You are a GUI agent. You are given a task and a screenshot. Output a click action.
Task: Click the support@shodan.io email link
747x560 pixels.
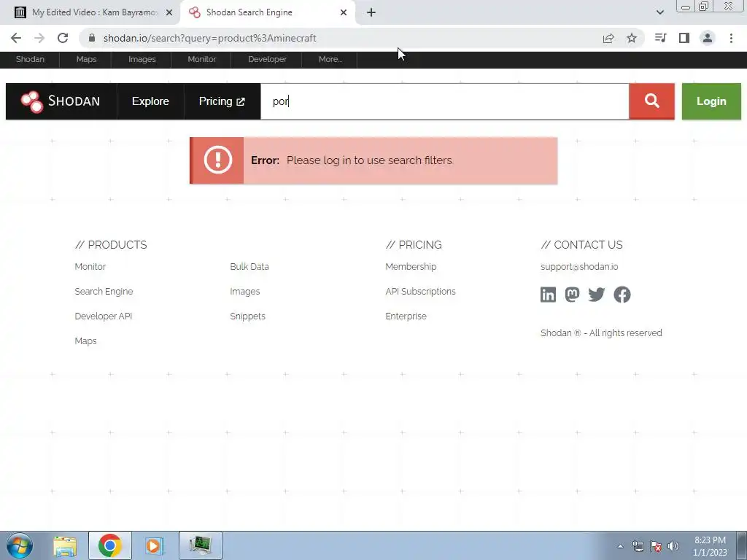[579, 267]
